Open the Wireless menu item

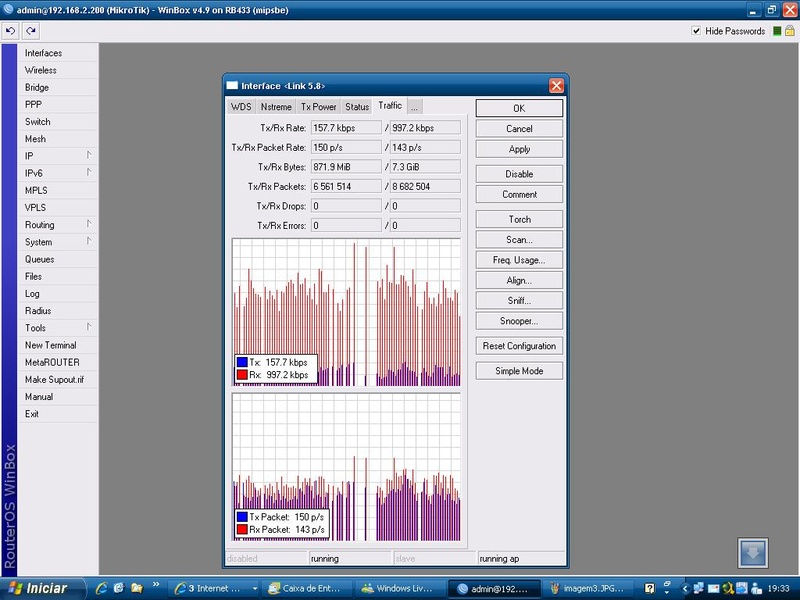[x=41, y=70]
